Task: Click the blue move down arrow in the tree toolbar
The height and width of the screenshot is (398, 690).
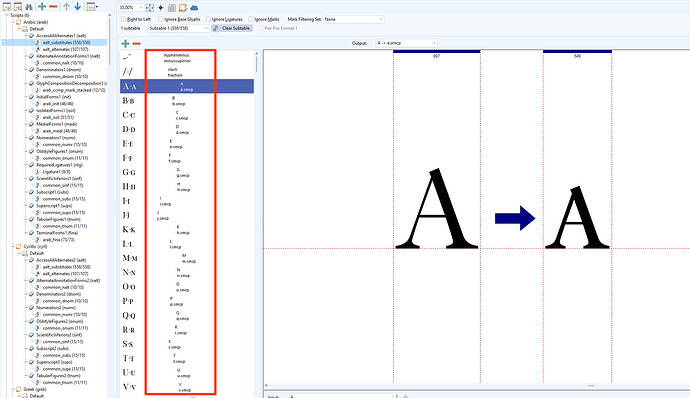Action: pos(77,6)
